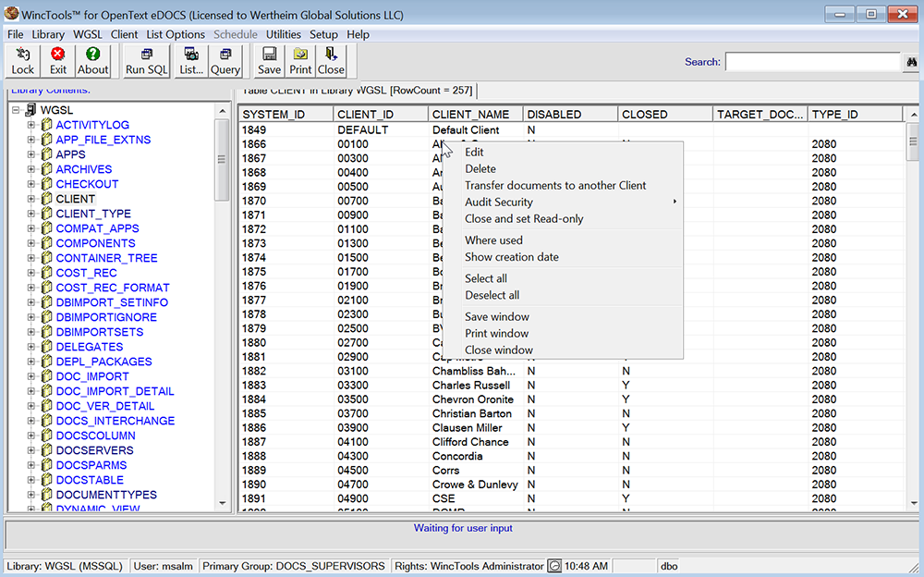Click the Save floppy disk icon
Viewport: 924px width, 577px height.
269,55
